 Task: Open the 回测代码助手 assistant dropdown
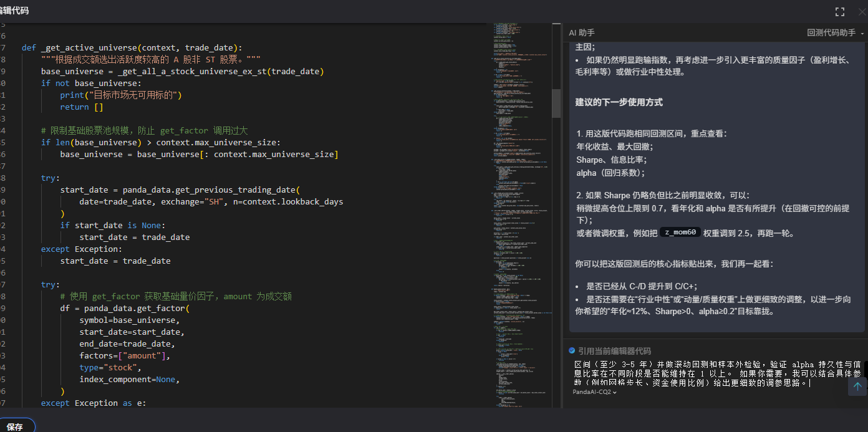[x=836, y=32]
